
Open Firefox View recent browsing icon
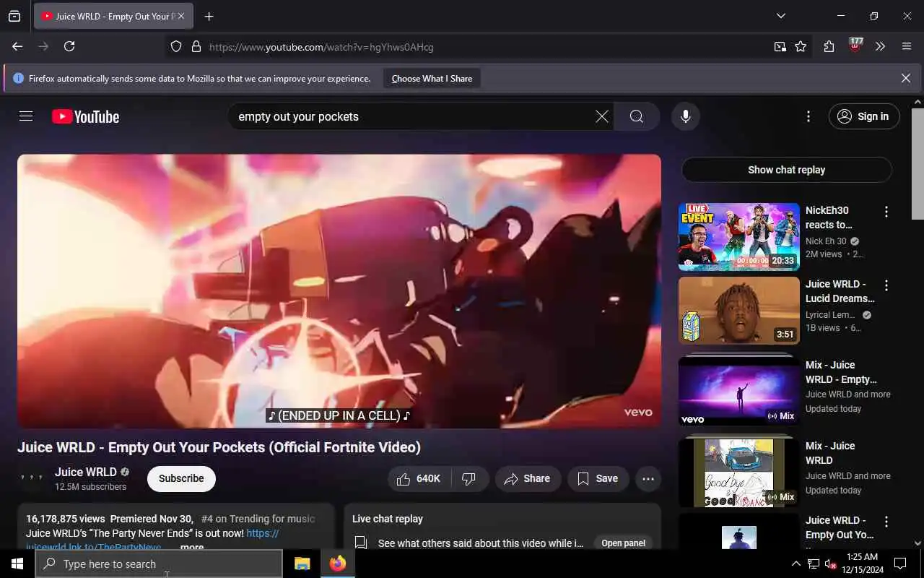[14, 16]
